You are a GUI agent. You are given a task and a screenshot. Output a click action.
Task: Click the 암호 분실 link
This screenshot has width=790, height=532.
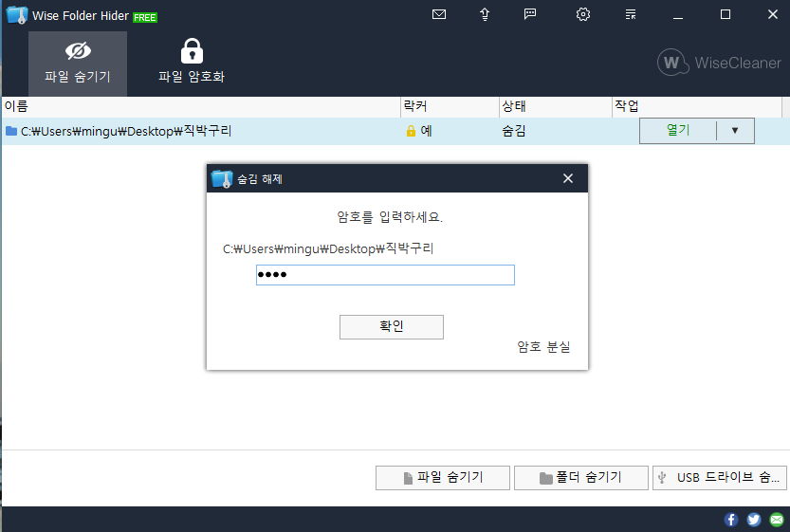coord(543,347)
